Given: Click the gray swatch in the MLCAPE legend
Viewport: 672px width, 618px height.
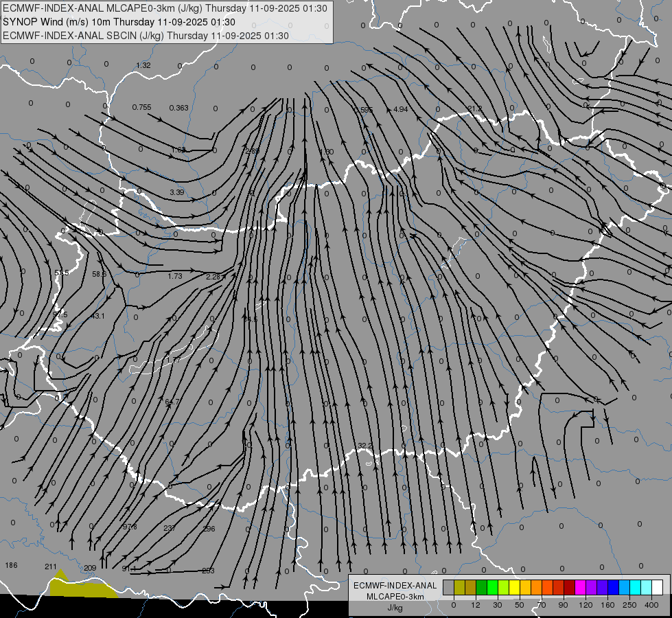Looking at the screenshot, I should 449,587.
